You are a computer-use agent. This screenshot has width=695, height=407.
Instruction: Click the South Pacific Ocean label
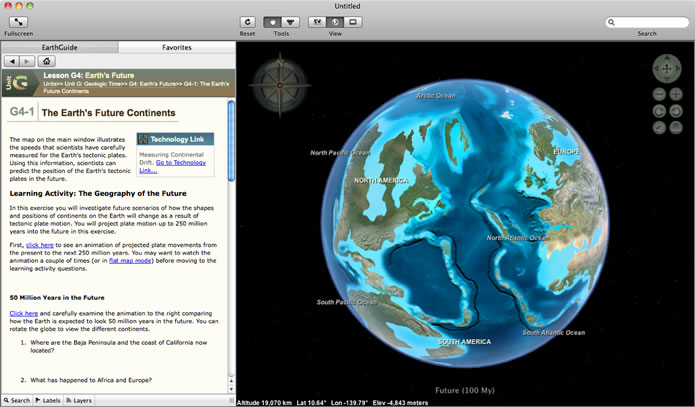click(347, 302)
